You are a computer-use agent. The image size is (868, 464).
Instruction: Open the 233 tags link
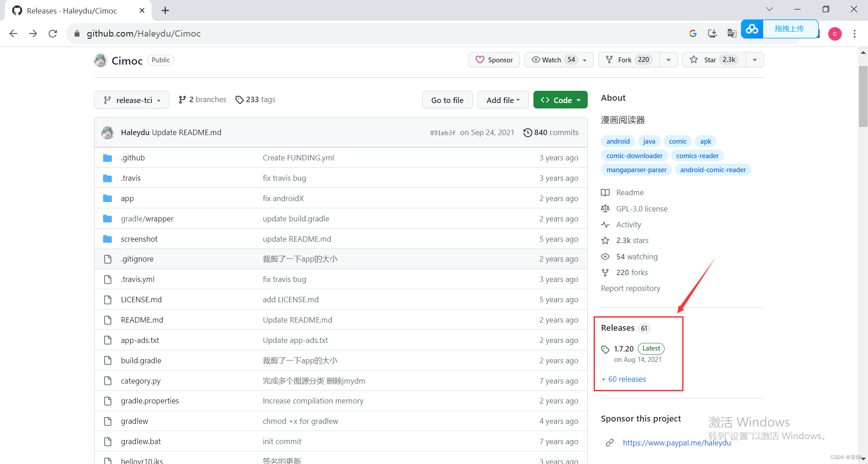255,99
